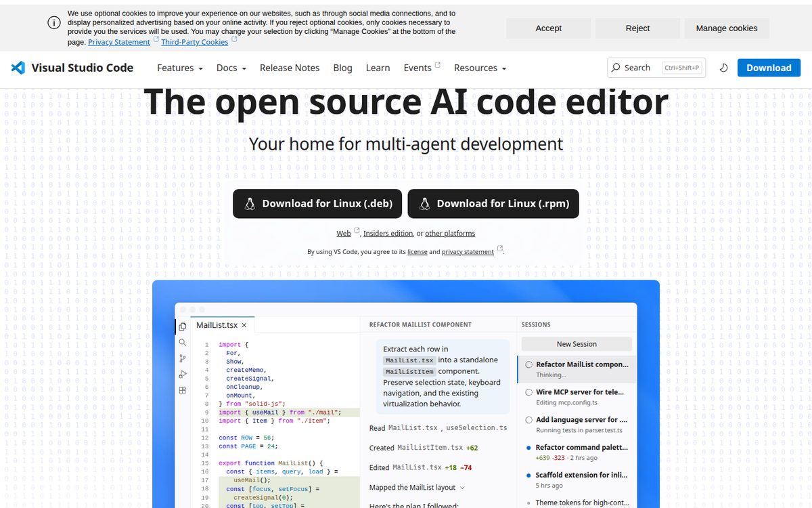This screenshot has width=812, height=508.
Task: Click code line const ROW = 56
Action: (x=246, y=438)
